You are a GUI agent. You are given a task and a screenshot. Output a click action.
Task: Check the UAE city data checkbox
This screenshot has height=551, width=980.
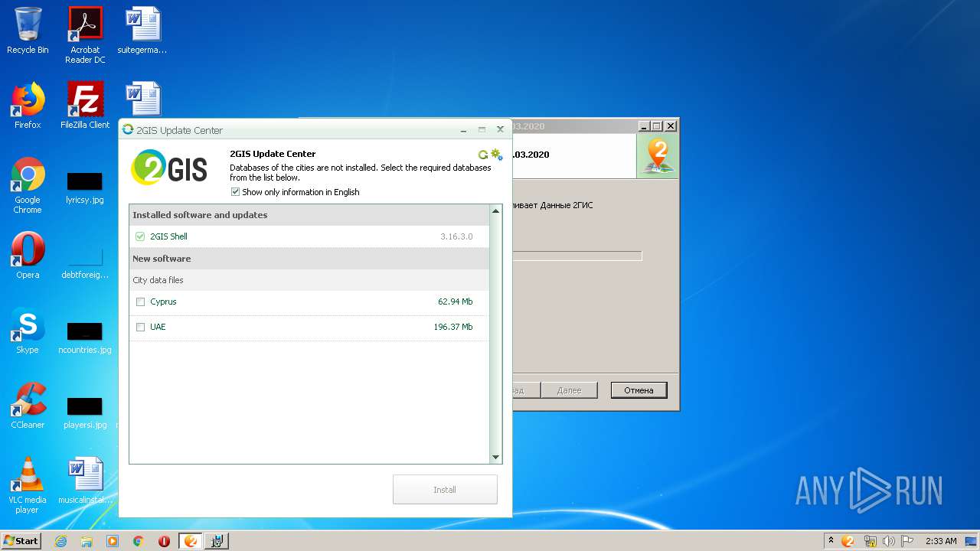tap(140, 327)
